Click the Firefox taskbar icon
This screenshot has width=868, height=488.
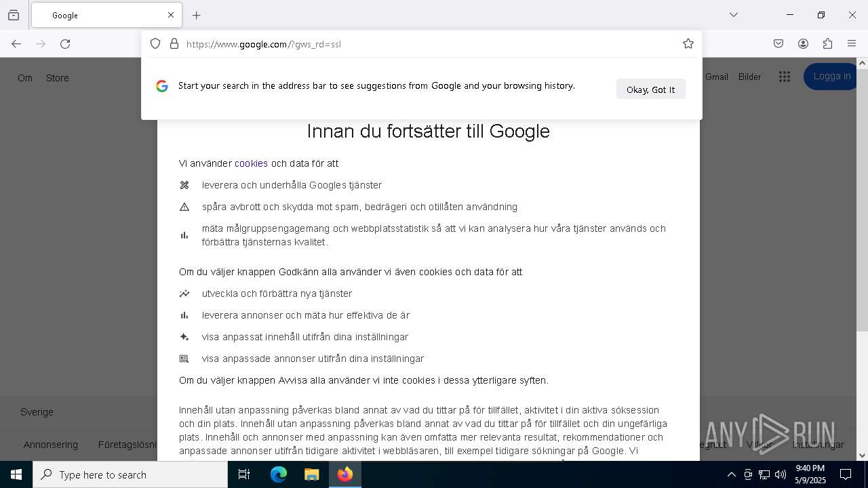coord(345,474)
